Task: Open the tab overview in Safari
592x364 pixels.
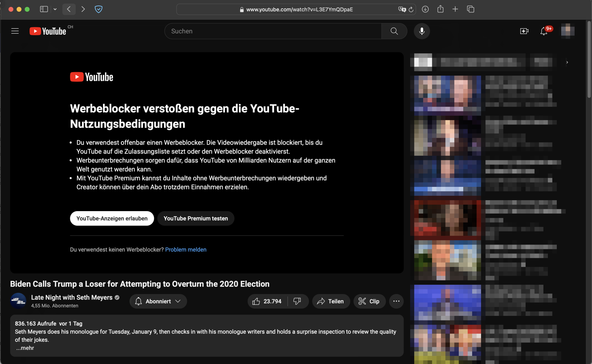Action: (470, 9)
